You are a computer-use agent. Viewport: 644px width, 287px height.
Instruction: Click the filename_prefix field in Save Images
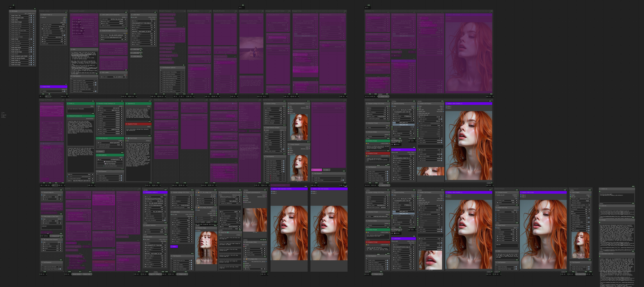point(580,201)
